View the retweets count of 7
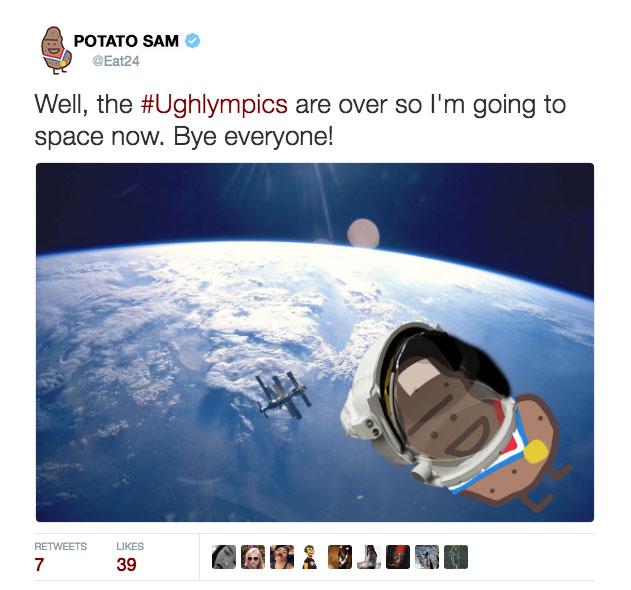 pyautogui.click(x=39, y=564)
